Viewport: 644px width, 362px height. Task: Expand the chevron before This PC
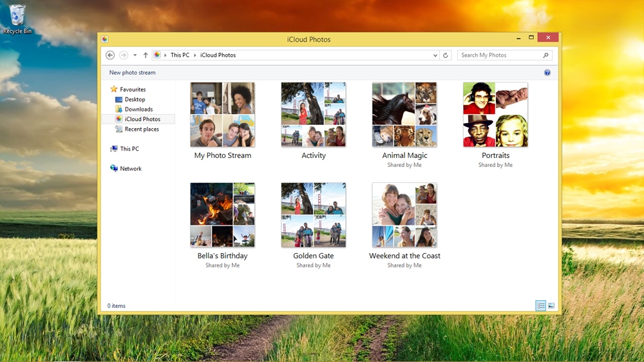coord(166,55)
